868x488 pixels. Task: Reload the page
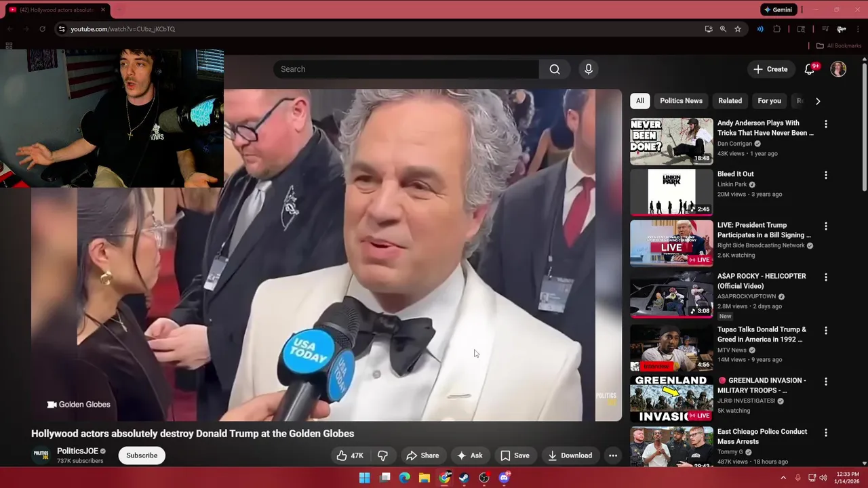pos(42,29)
